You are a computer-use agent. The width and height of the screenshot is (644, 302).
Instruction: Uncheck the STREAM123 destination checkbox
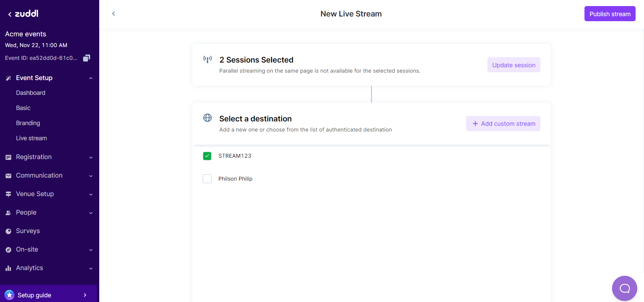point(207,156)
